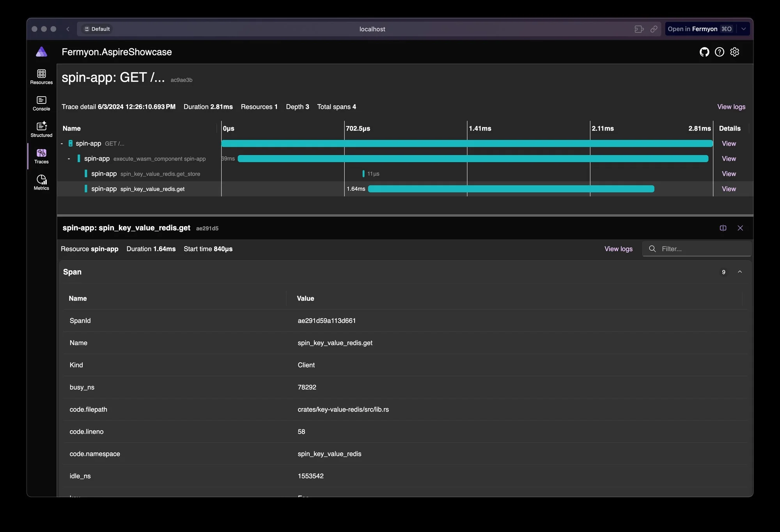View details for spin_key_value_redis.get_store span
Screen dimensions: 780x532
pos(729,174)
